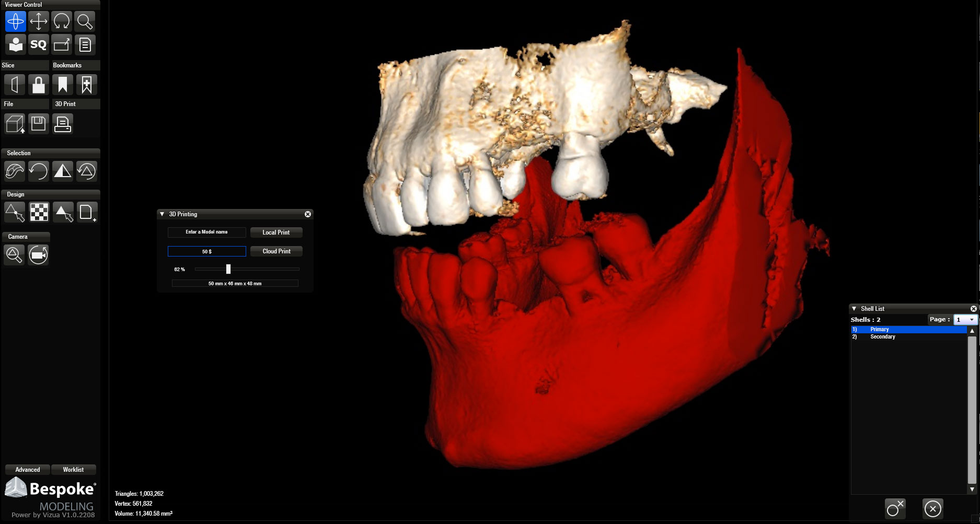Activate the pan move tool
Image resolution: width=980 pixels, height=524 pixels.
click(x=39, y=21)
